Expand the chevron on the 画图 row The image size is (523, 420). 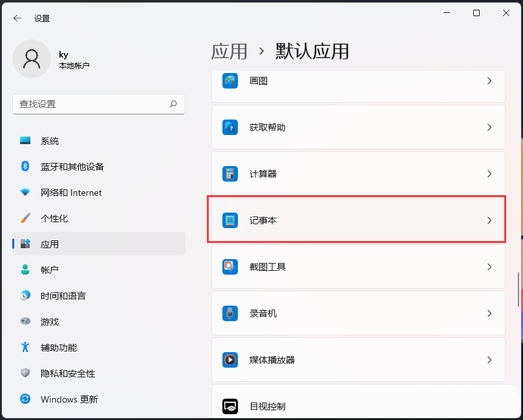(489, 81)
